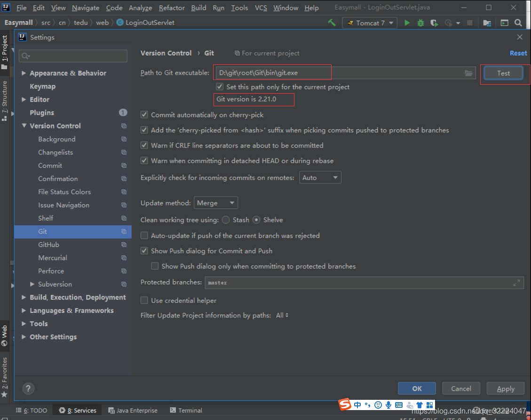Viewport: 531px width, 420px height.
Task: Click the OK button
Action: point(417,388)
